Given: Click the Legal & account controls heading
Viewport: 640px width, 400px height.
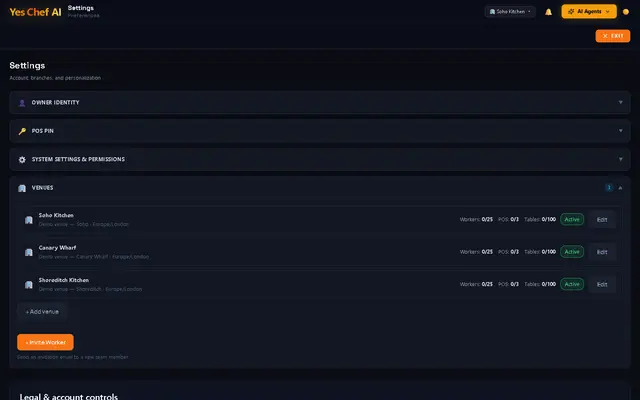Looking at the screenshot, I should [69, 396].
